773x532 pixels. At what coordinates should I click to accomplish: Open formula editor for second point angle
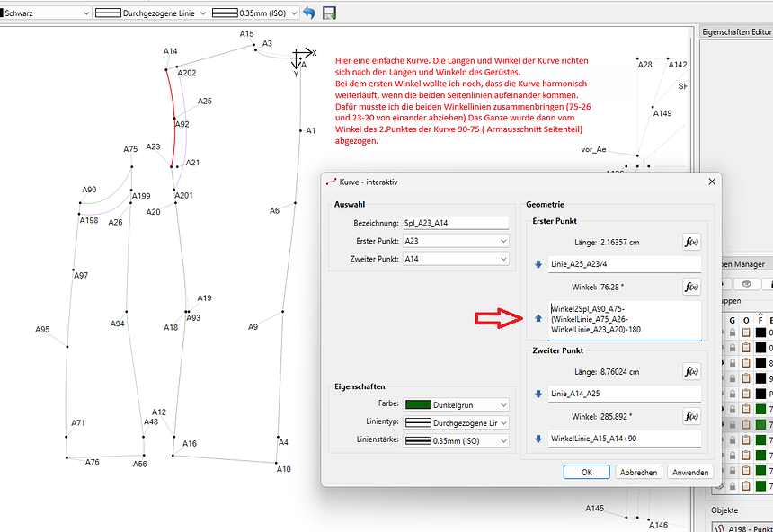pyautogui.click(x=692, y=417)
